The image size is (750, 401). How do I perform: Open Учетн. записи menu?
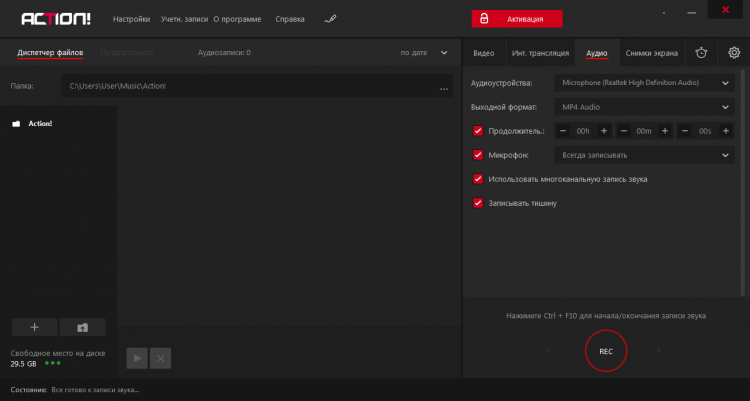(184, 19)
